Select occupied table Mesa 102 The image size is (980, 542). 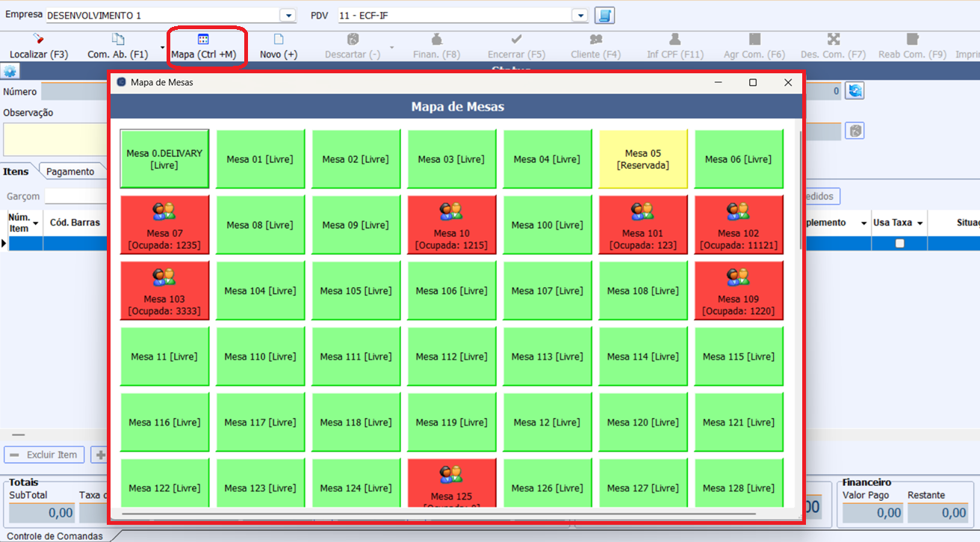[x=739, y=225]
